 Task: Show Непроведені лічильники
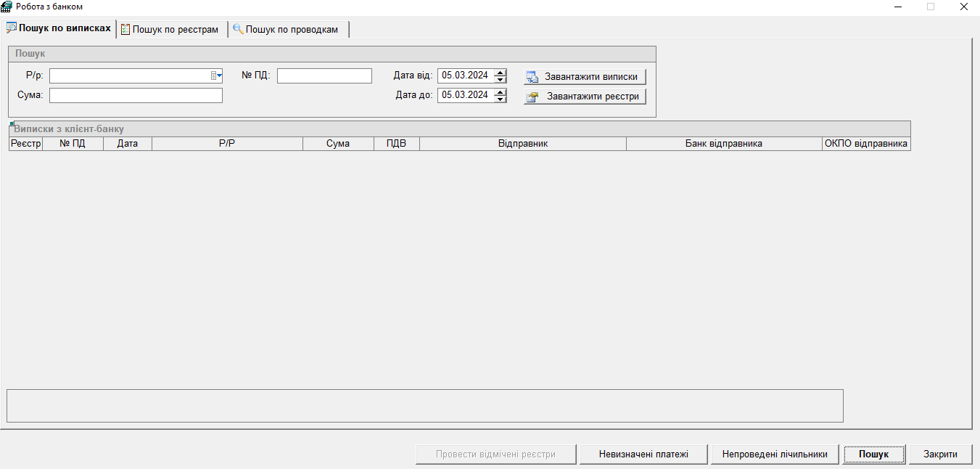(775, 454)
